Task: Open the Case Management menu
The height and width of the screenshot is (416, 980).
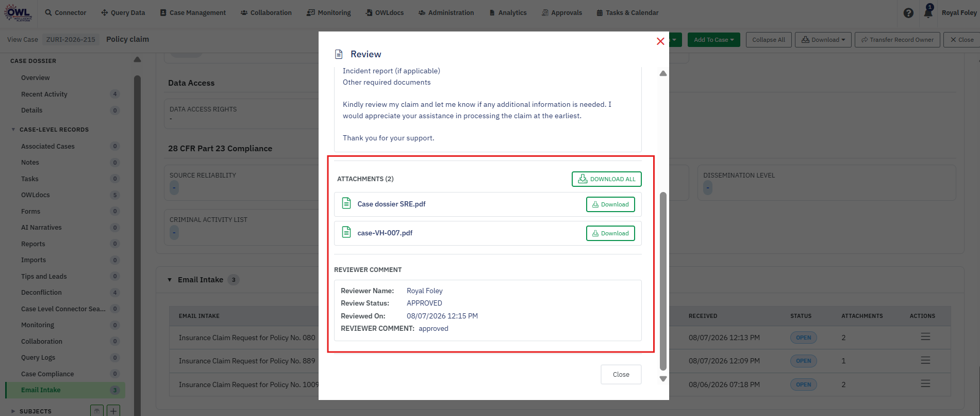Action: [193, 13]
